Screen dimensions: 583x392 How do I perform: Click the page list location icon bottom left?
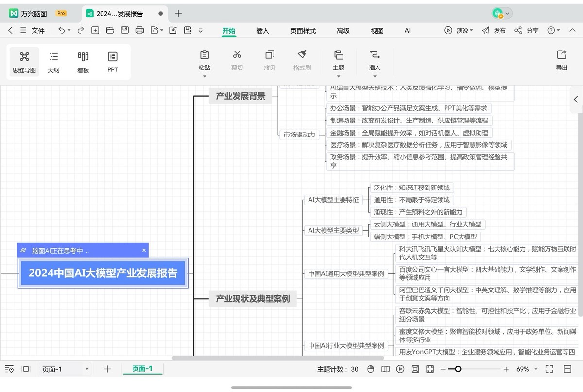pyautogui.click(x=9, y=369)
